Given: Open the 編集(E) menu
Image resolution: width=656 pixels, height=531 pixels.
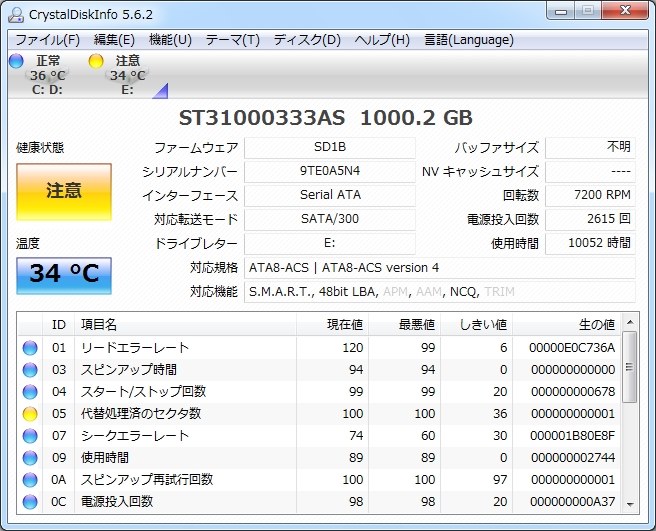Looking at the screenshot, I should tap(114, 40).
